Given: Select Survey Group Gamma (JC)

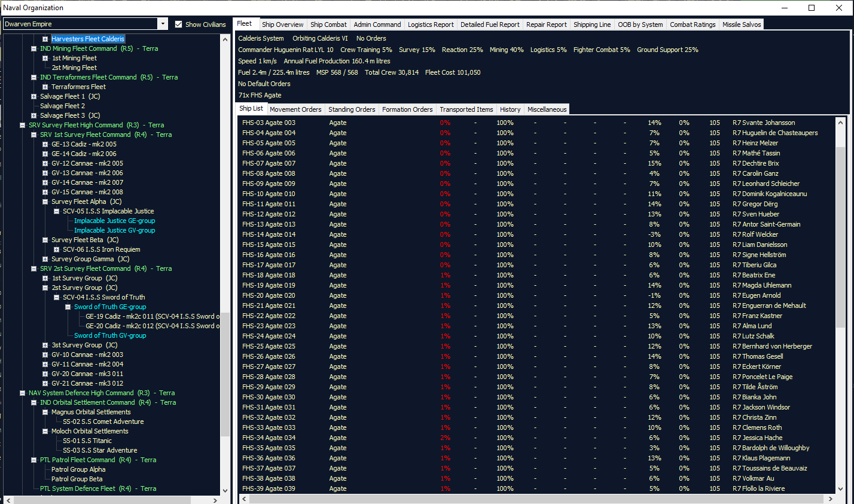Looking at the screenshot, I should click(x=90, y=259).
